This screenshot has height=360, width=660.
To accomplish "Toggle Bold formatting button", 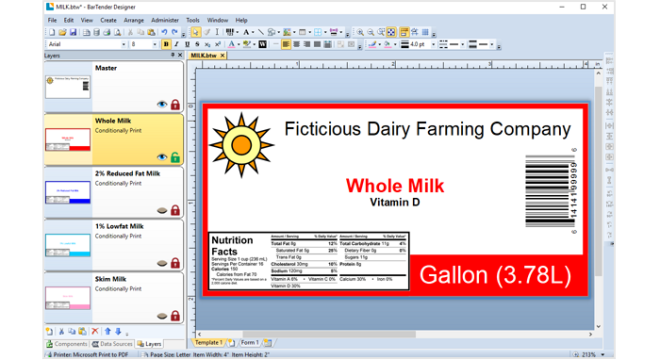I will click(166, 44).
